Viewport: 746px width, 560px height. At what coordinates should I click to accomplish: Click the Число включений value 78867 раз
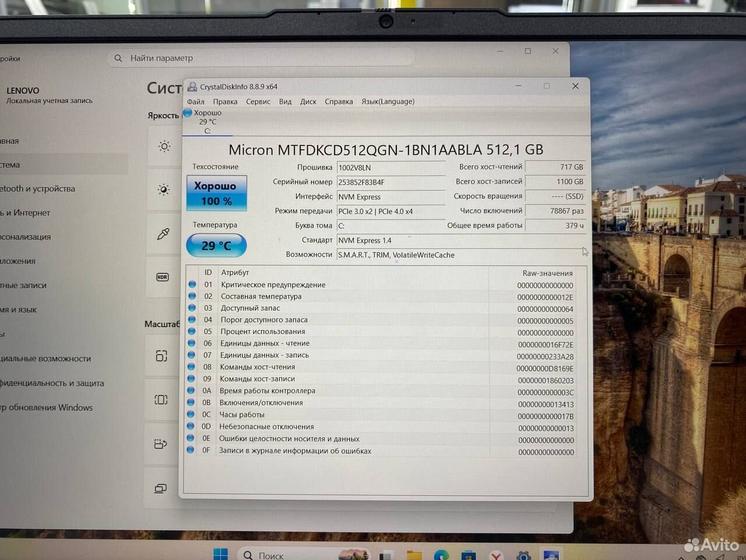555,211
